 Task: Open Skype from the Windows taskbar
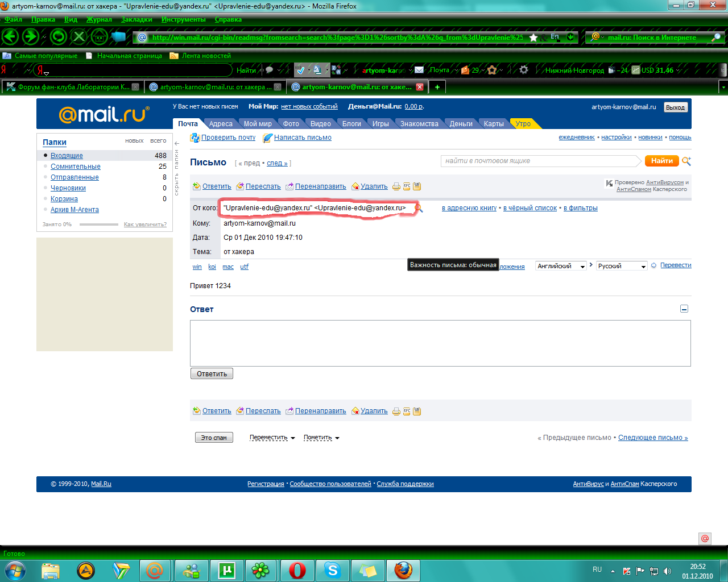point(332,569)
